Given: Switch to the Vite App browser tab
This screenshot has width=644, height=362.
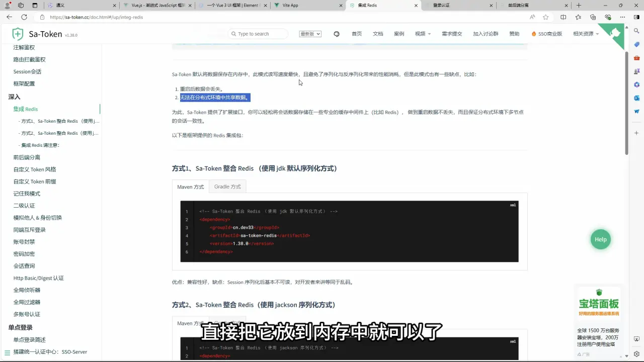Looking at the screenshot, I should 307,5.
